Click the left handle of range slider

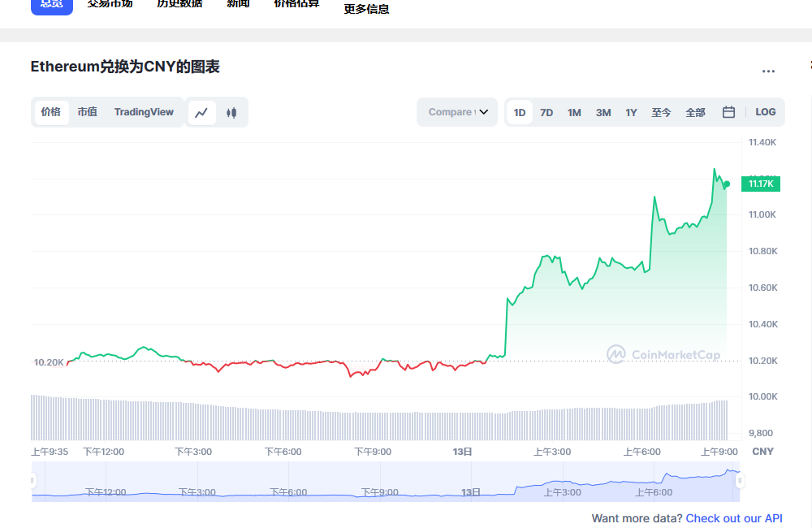33,481
